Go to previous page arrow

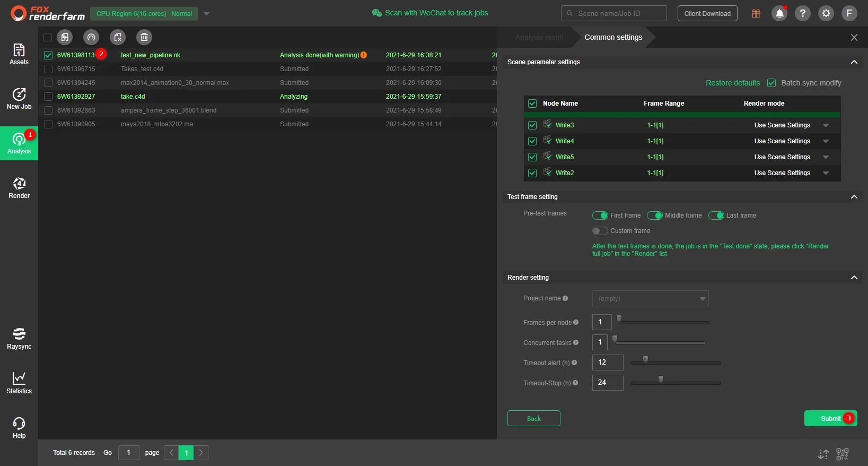pyautogui.click(x=171, y=453)
